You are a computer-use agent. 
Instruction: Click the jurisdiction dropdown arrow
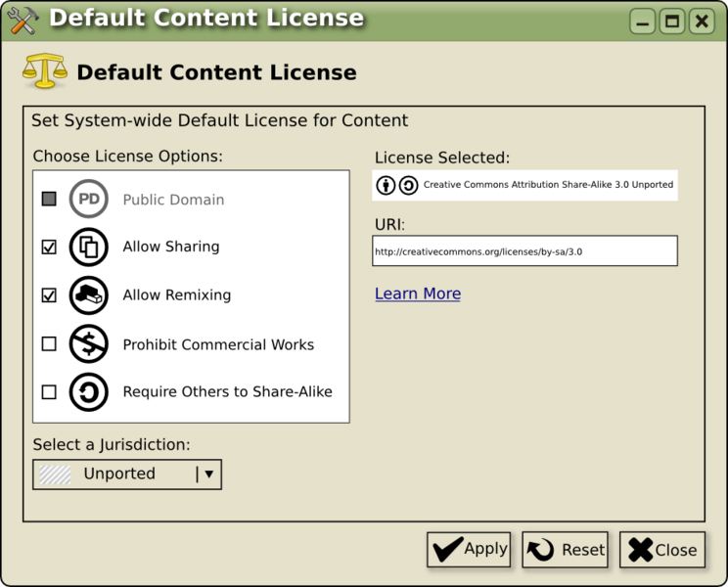click(209, 474)
